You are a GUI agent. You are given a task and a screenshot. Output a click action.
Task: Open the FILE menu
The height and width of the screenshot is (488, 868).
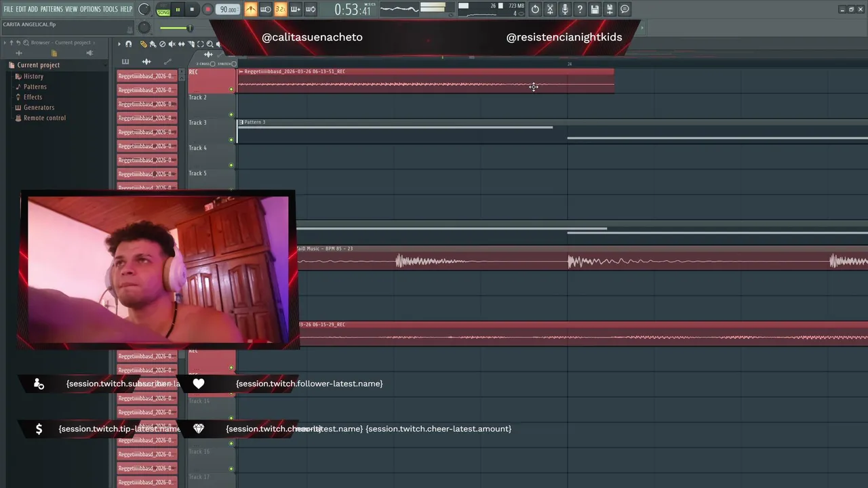[x=8, y=9]
